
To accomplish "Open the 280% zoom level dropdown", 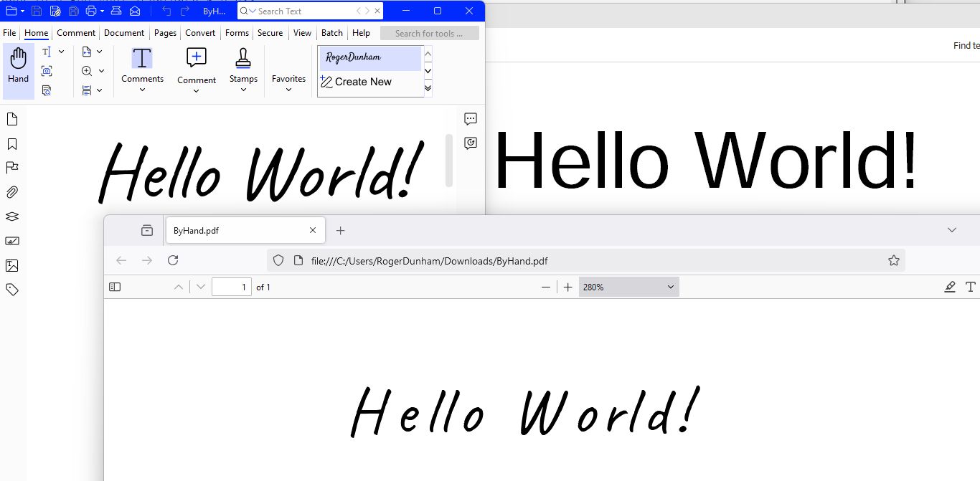I will click(629, 287).
